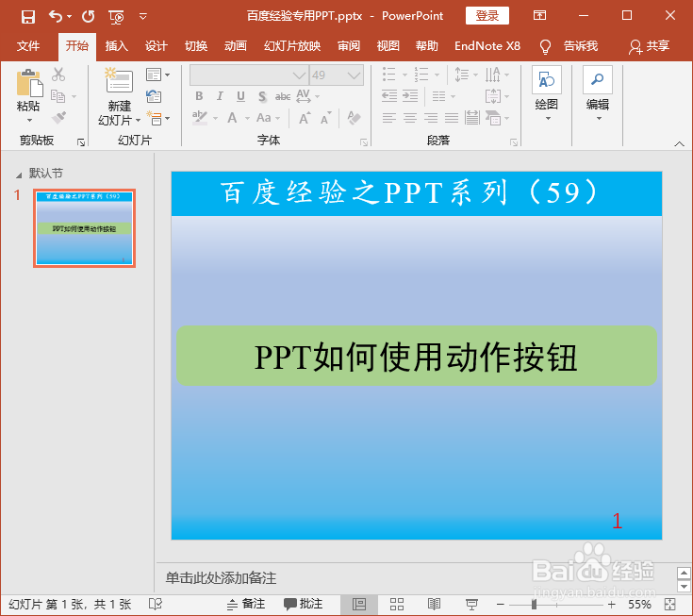This screenshot has height=616, width=693.
Task: Click the Reset slide icon
Action: (x=154, y=96)
